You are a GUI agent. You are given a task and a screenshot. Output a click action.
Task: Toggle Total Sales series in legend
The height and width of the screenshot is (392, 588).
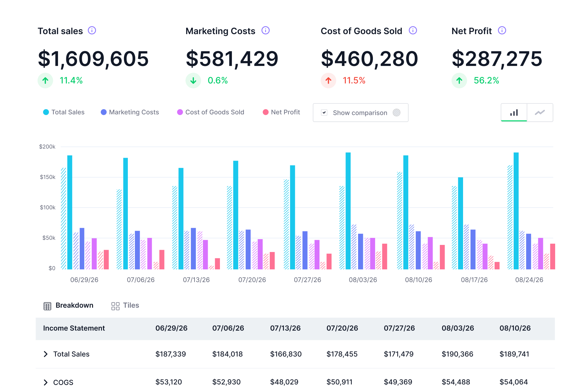[64, 112]
